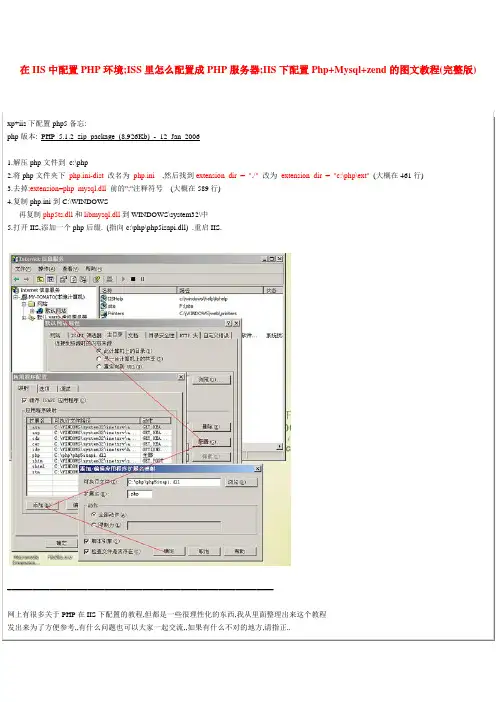The image size is (496, 702).
Task: Click the Start service play icon
Action: pyautogui.click(x=124, y=279)
